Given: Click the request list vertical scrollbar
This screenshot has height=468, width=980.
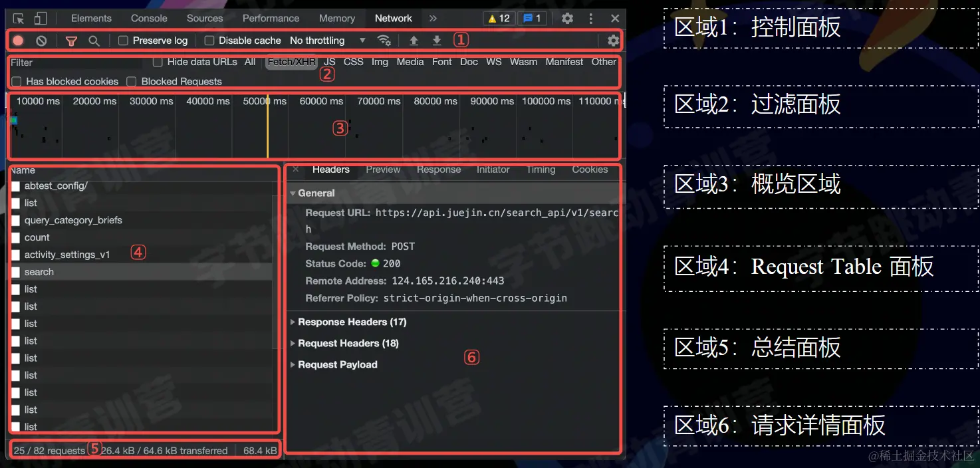Looking at the screenshot, I should [x=275, y=271].
